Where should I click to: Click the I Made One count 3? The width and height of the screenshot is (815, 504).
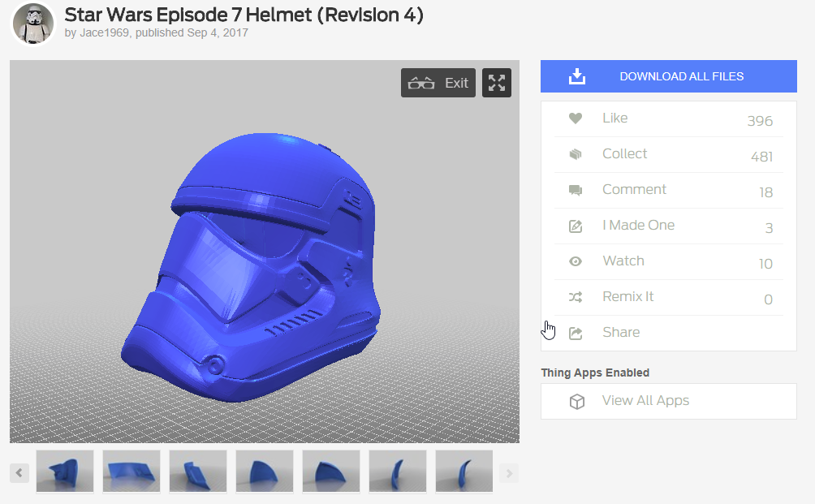coord(769,228)
